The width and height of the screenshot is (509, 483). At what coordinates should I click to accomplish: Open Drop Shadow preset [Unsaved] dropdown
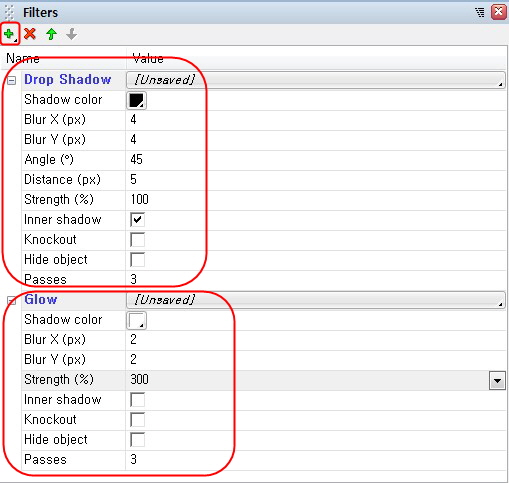[x=316, y=80]
